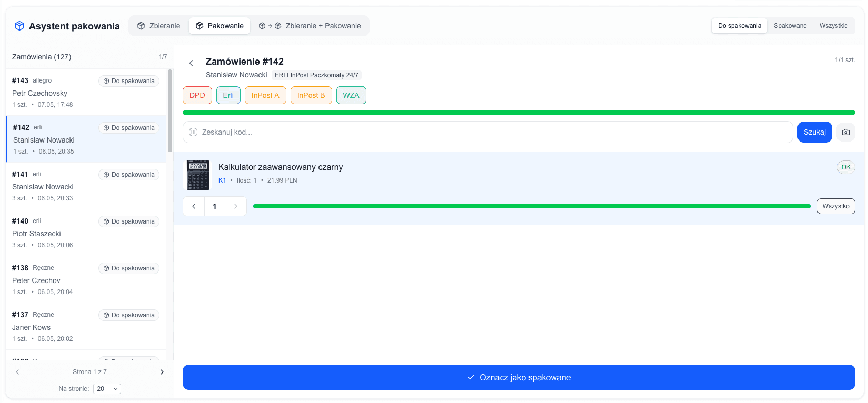The height and width of the screenshot is (403, 868).
Task: Select the DPD carrier tag
Action: click(197, 95)
